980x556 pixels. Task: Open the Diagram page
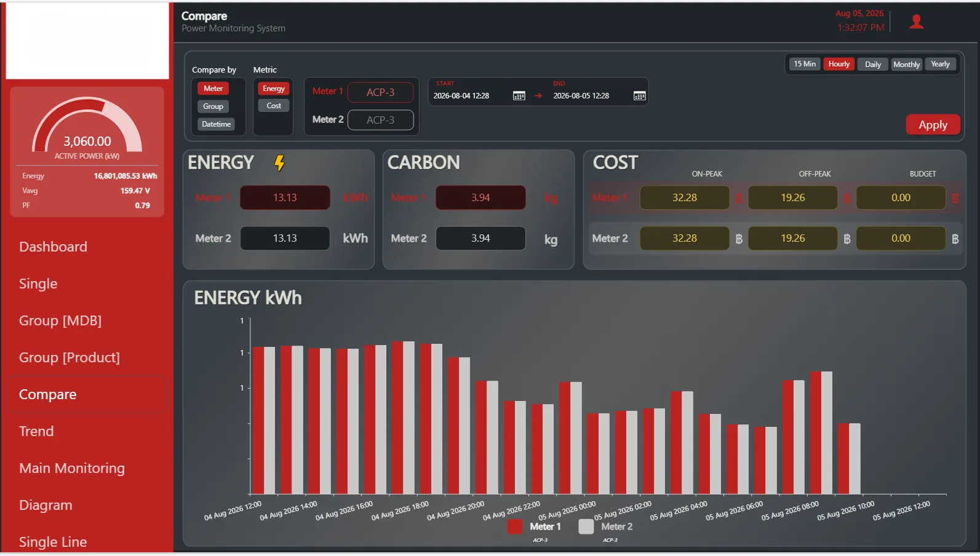pos(46,505)
